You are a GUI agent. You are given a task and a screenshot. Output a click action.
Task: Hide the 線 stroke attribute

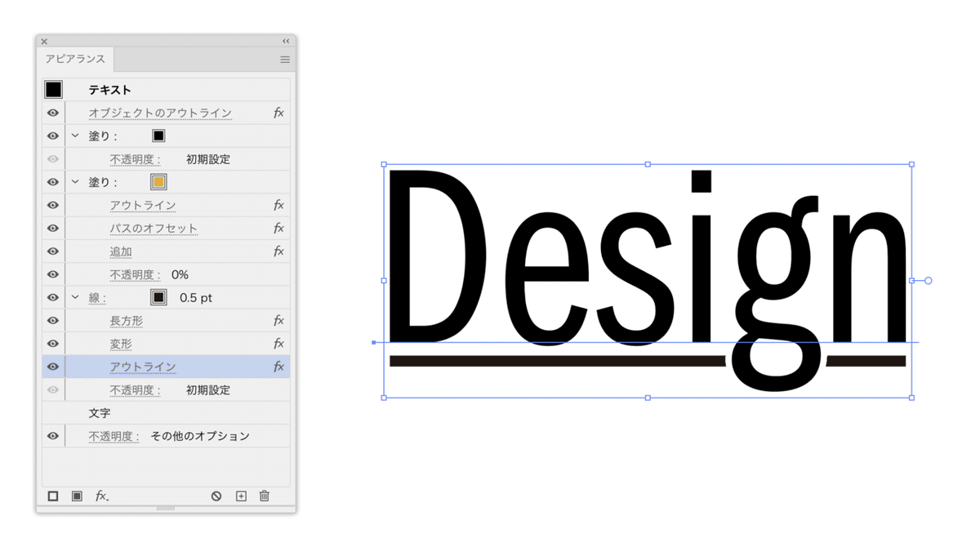pyautogui.click(x=53, y=297)
